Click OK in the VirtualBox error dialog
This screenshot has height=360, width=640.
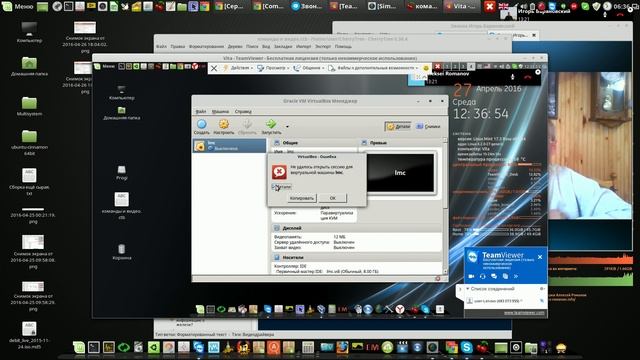(333, 198)
